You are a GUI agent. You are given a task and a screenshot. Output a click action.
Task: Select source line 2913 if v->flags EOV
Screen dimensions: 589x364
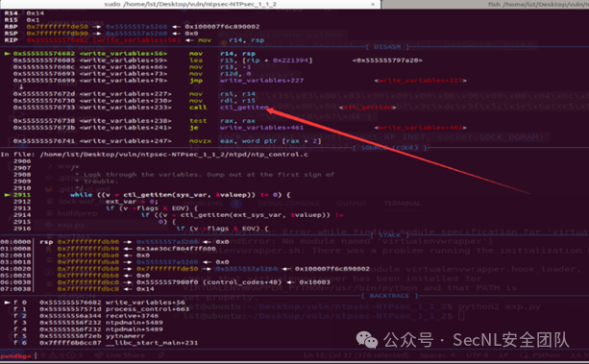(106, 208)
